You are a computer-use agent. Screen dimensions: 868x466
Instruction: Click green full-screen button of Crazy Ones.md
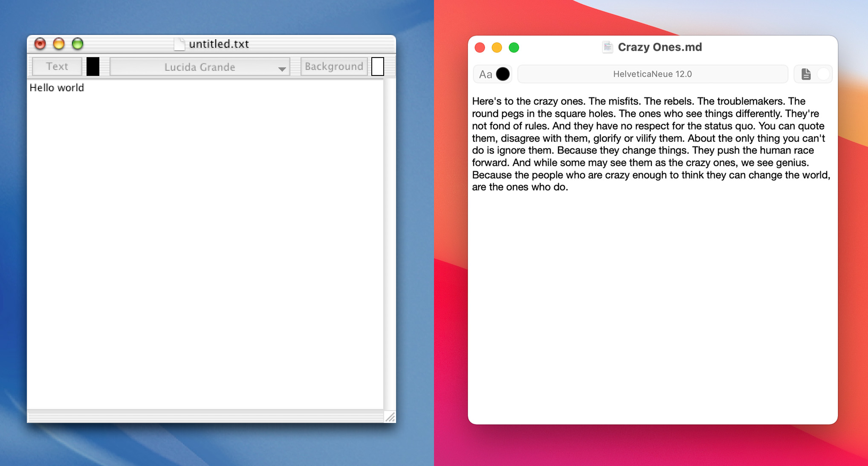[x=514, y=47]
